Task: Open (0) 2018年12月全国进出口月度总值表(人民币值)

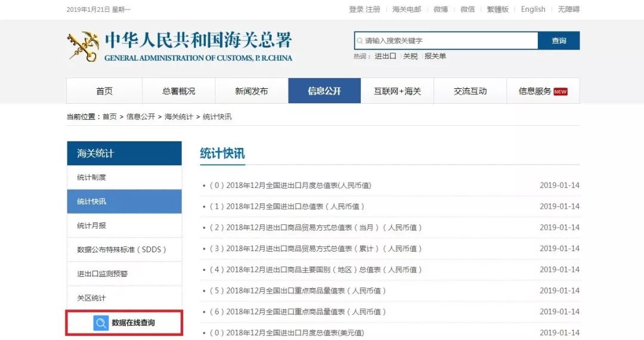Action: (290, 185)
